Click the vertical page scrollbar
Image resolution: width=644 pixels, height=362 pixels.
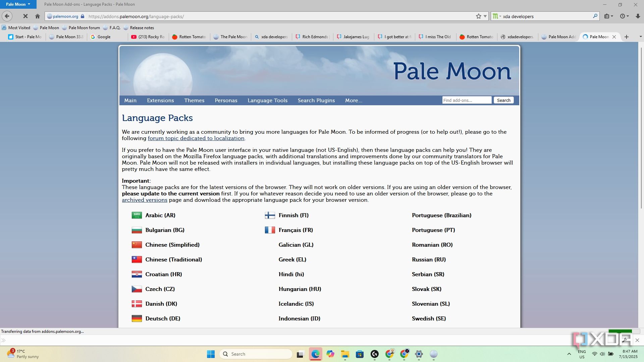(641, 127)
